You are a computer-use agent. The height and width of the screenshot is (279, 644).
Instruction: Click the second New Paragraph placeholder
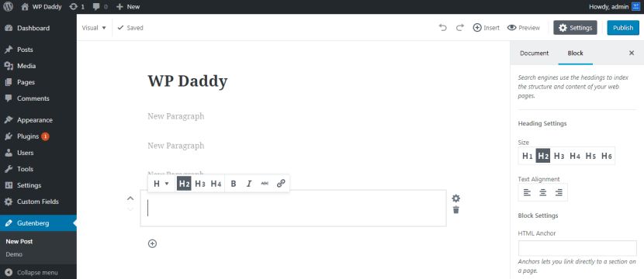(x=176, y=146)
